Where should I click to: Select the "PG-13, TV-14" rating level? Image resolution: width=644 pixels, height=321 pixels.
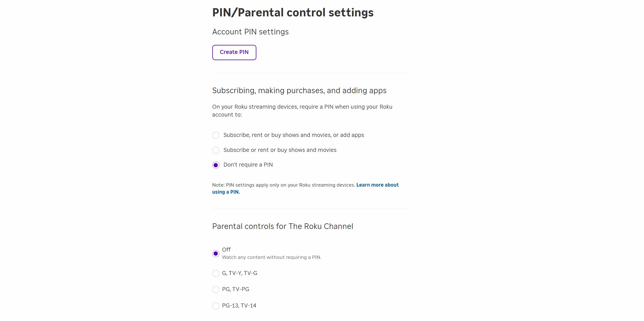coord(216,306)
